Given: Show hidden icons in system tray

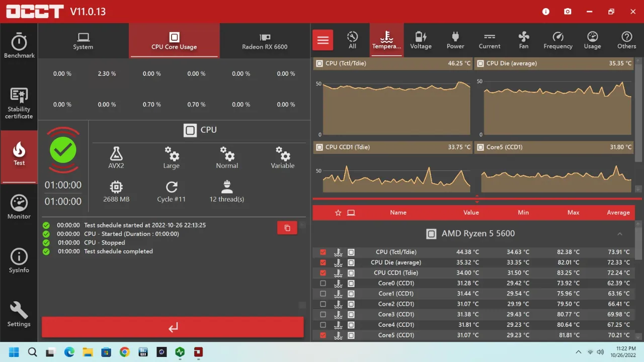Looking at the screenshot, I should 579,352.
